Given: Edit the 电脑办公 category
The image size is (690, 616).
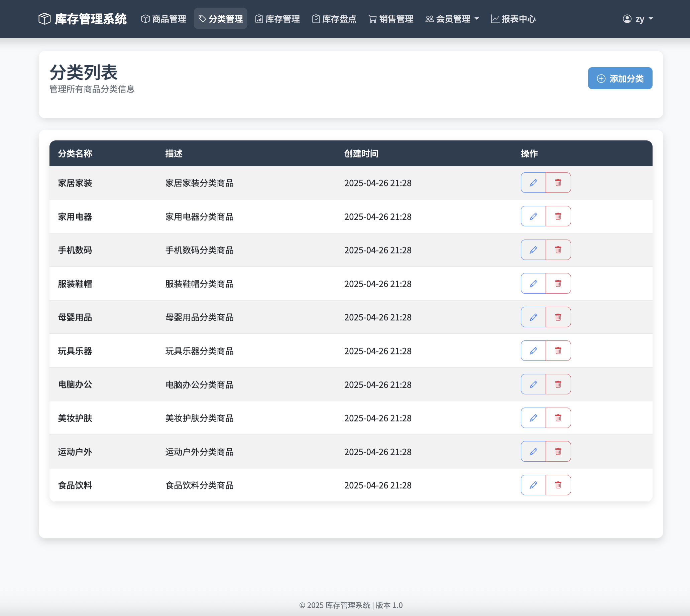Looking at the screenshot, I should (533, 384).
